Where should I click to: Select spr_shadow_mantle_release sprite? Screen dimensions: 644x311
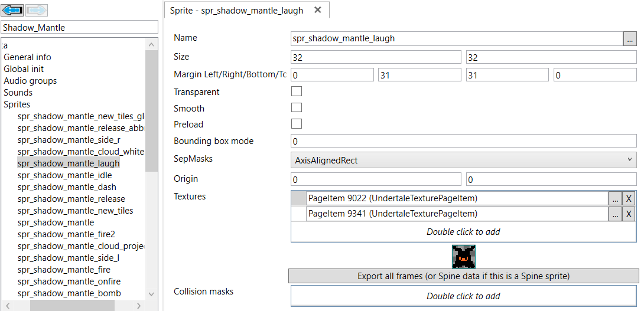click(x=71, y=199)
